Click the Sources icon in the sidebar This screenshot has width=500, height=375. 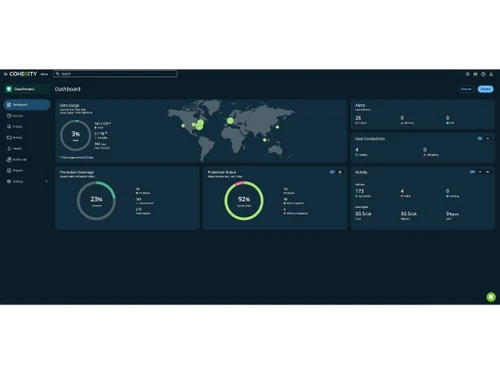[x=9, y=116]
